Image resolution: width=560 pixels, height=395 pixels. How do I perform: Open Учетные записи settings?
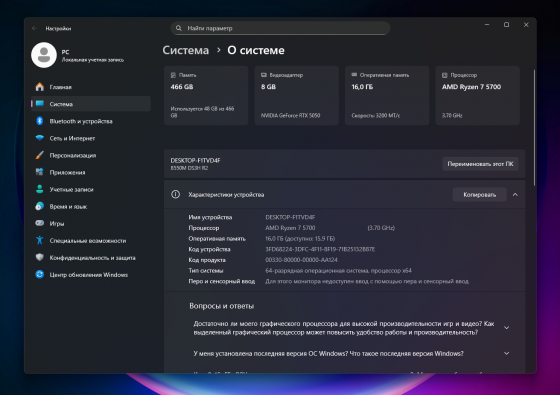91,189
